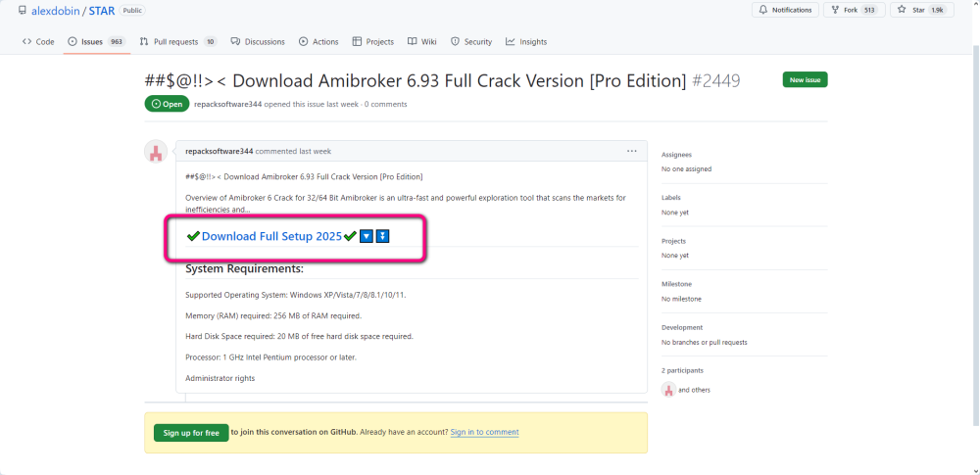Image resolution: width=980 pixels, height=475 pixels.
Task: Fork the STAR repository
Action: click(x=843, y=10)
